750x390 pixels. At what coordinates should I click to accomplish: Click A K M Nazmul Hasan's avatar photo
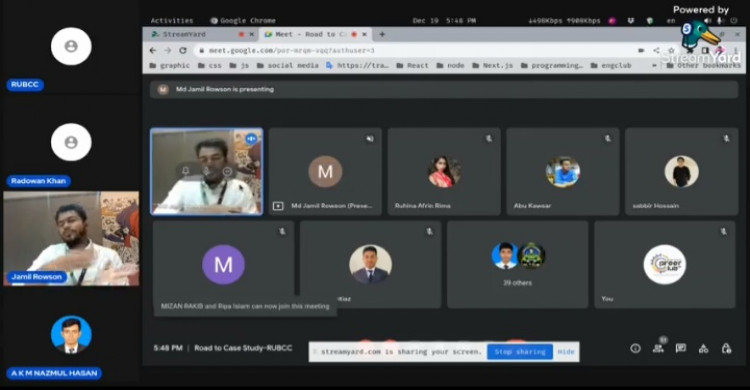pyautogui.click(x=71, y=334)
